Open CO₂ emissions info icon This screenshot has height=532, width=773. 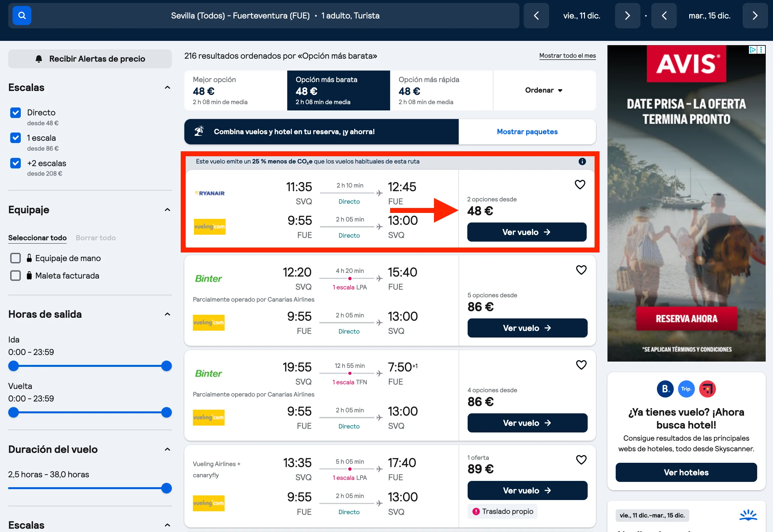[x=582, y=161]
